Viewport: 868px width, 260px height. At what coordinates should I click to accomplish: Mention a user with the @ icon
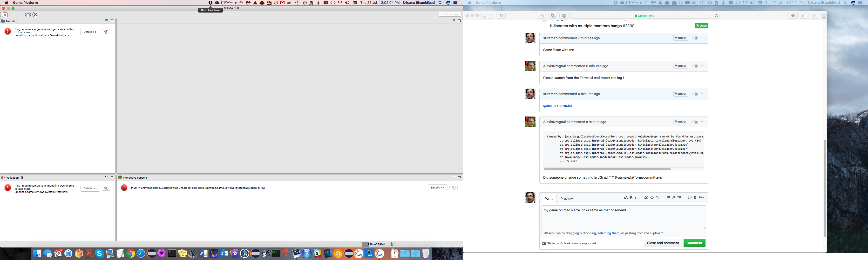pos(690,198)
